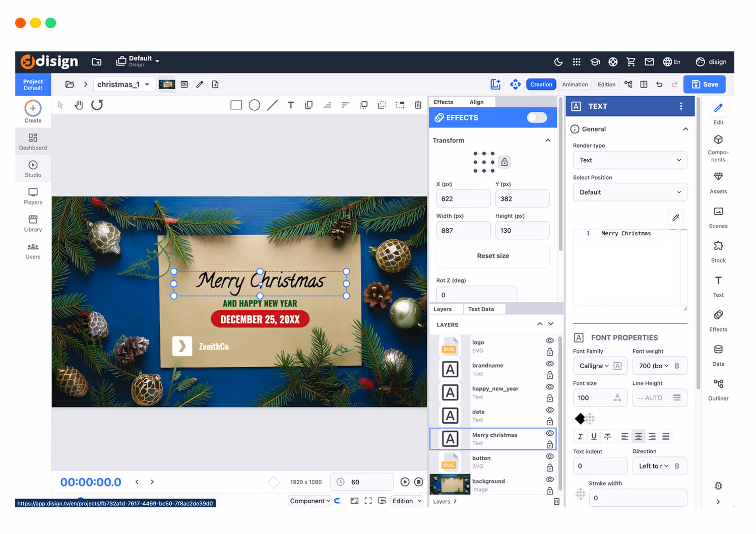
Task: Select the rectangle shape tool
Action: tap(236, 105)
